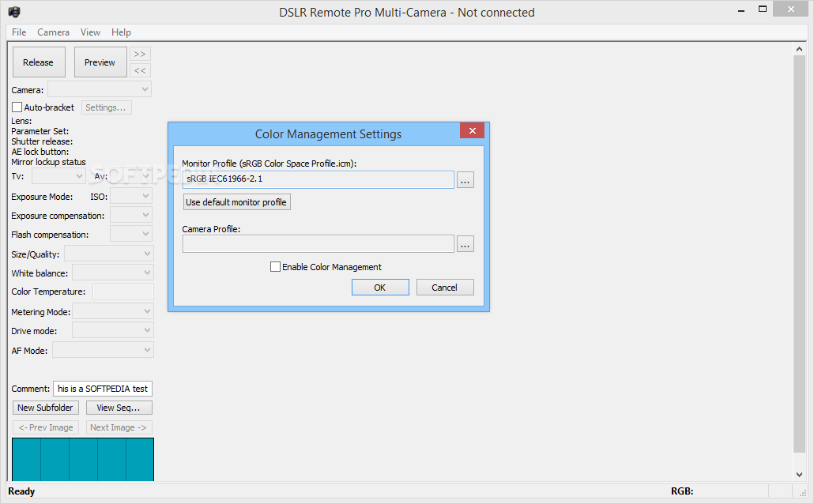The height and width of the screenshot is (504, 814).
Task: Click the browse "..." icon for Monitor Profile
Action: (465, 179)
